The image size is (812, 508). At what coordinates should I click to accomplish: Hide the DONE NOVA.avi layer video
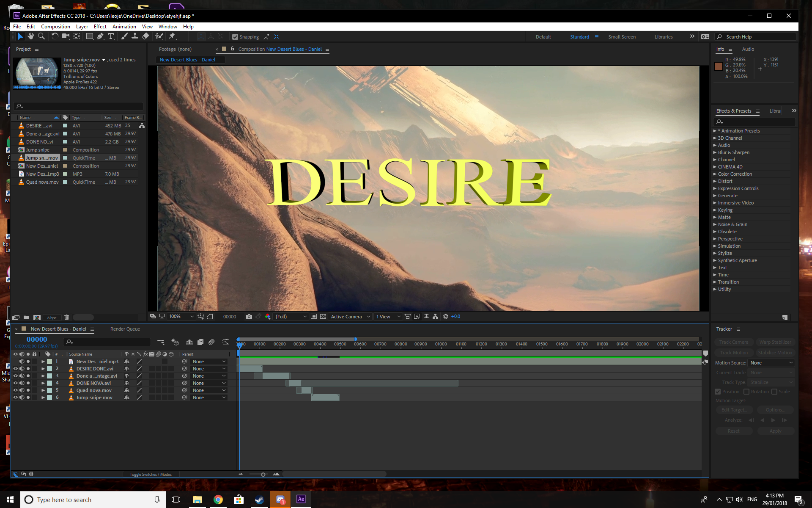click(15, 383)
